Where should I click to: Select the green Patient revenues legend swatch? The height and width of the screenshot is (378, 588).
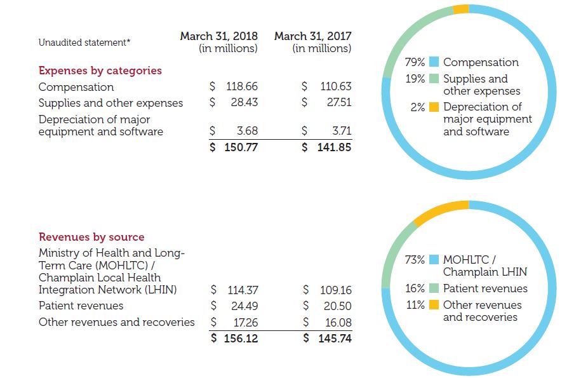point(434,288)
